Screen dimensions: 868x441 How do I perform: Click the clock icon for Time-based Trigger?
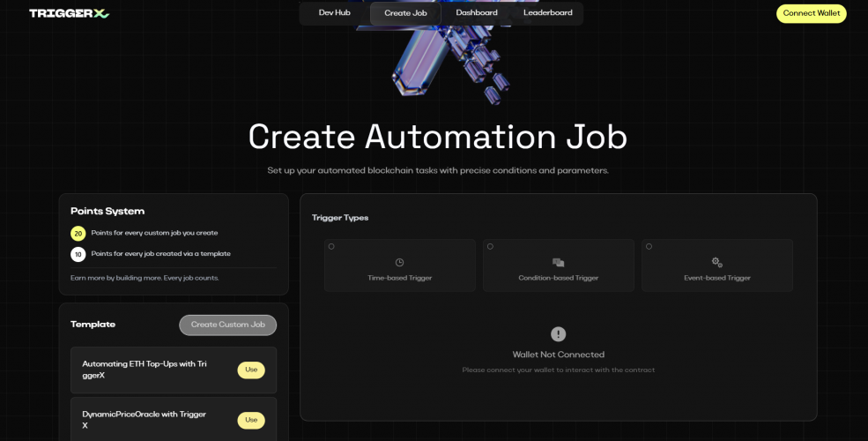[400, 262]
